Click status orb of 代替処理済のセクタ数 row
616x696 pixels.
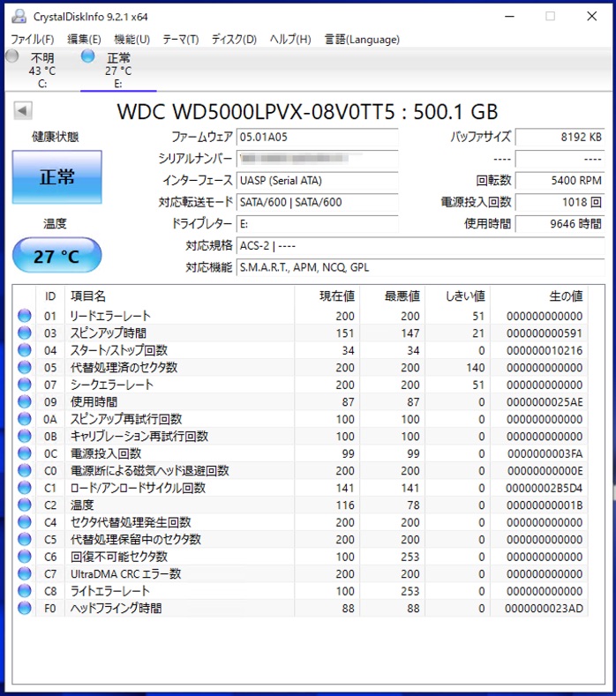pos(25,367)
